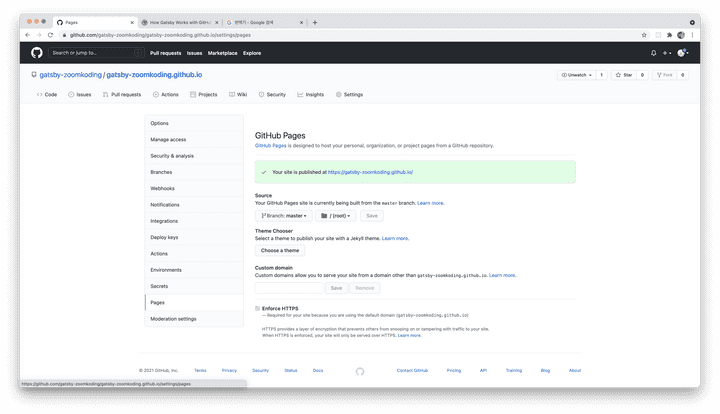Click the Remove custom domain button
This screenshot has height=414, width=720.
pyautogui.click(x=365, y=288)
